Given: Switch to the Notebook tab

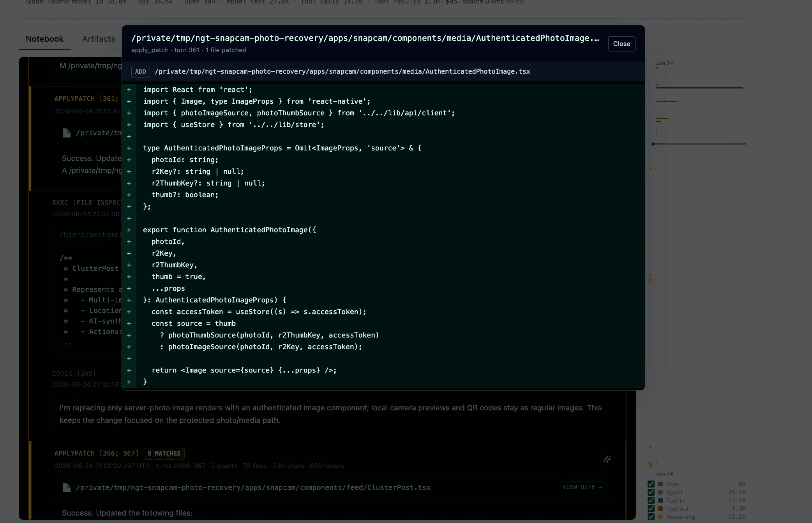Looking at the screenshot, I should coord(44,39).
